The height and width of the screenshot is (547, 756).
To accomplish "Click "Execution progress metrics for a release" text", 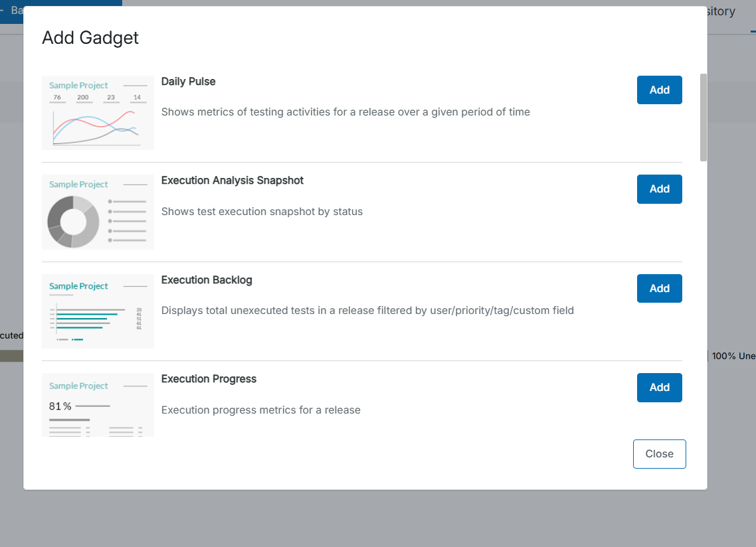I will point(260,410).
